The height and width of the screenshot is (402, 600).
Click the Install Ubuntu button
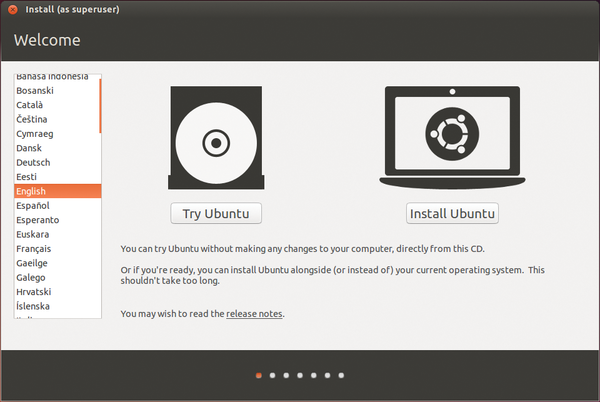coord(452,213)
